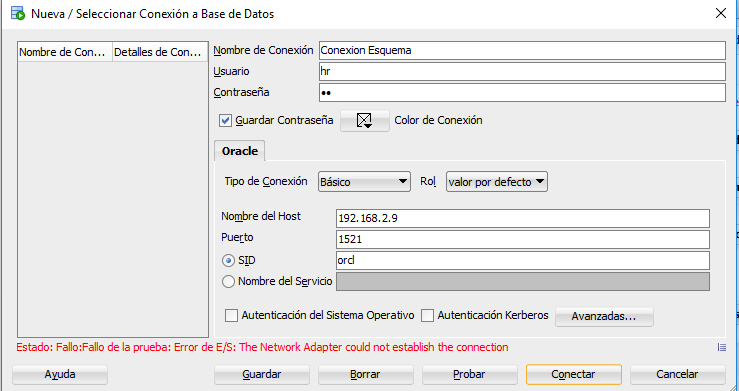Open the Tipo de Conexión dropdown
The height and width of the screenshot is (391, 739).
(364, 182)
